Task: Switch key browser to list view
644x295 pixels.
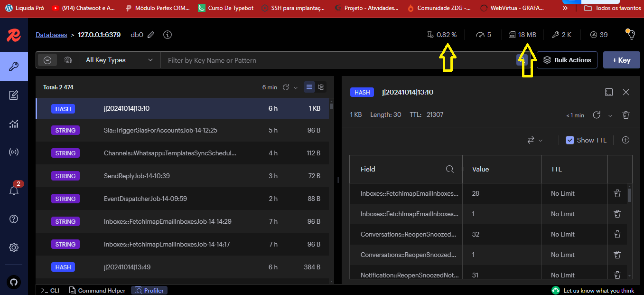Action: point(309,87)
